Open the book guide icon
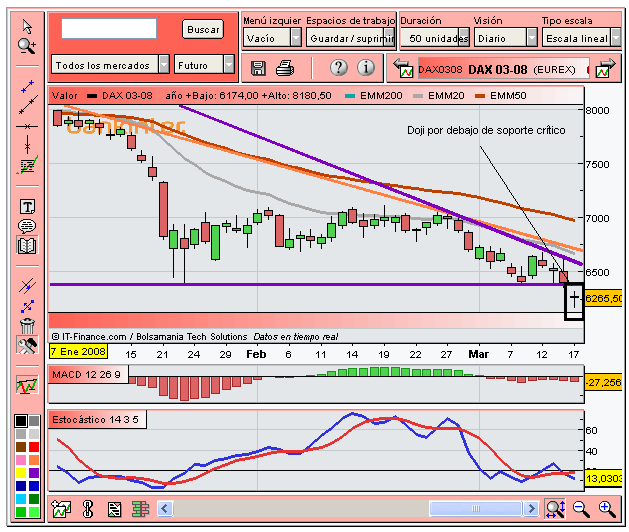The image size is (629, 532). click(x=27, y=245)
